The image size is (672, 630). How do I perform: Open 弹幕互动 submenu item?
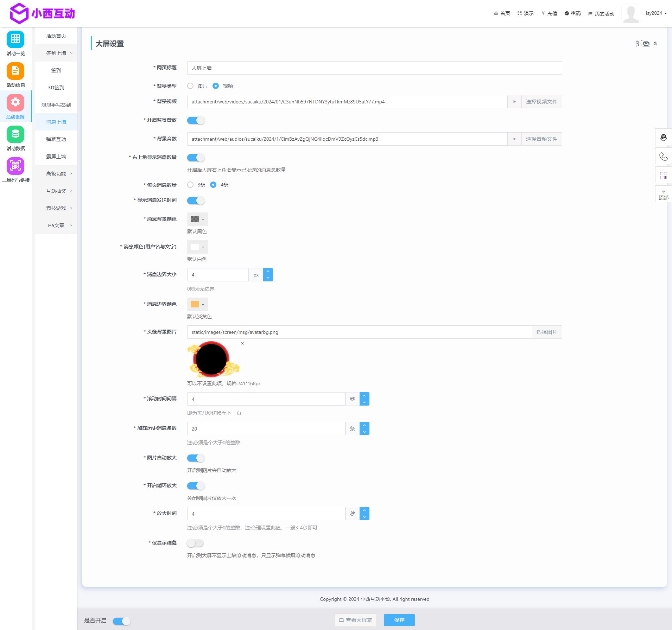(x=56, y=139)
